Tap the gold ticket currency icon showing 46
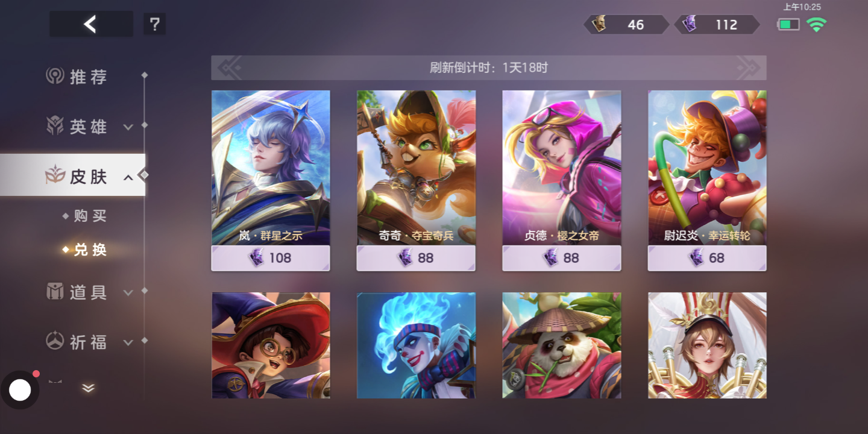Screen dimensions: 868x434 tap(600, 24)
